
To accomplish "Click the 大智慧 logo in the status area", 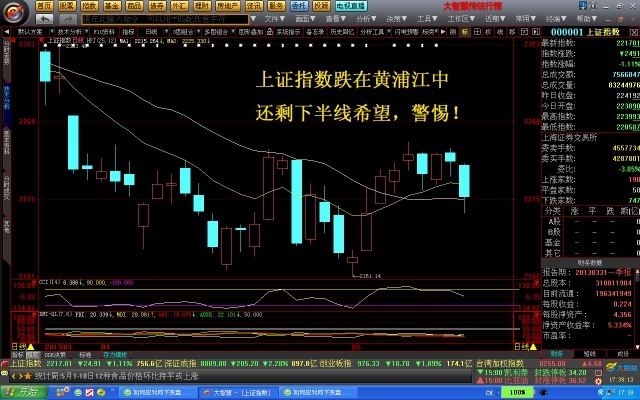I will (622, 368).
